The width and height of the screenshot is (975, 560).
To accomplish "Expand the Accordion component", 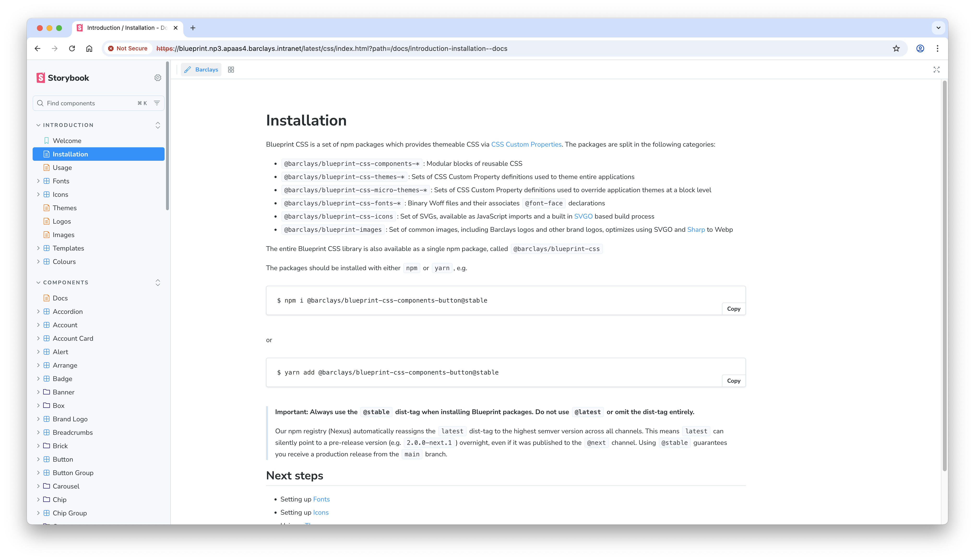I will point(98,311).
